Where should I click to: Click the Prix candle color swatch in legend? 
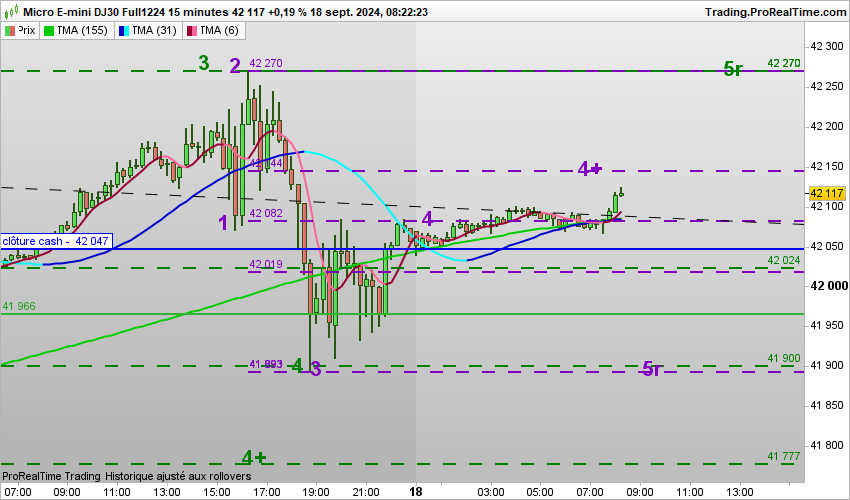pyautogui.click(x=9, y=31)
